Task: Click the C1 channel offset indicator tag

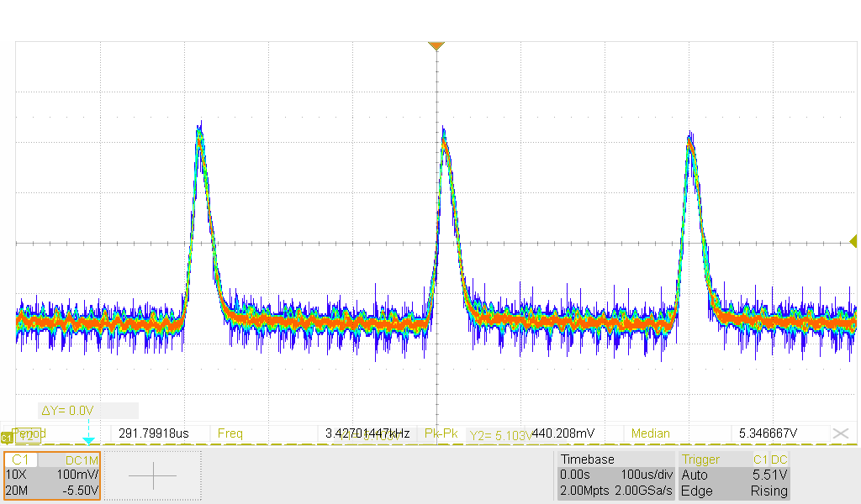Action: 7,437
